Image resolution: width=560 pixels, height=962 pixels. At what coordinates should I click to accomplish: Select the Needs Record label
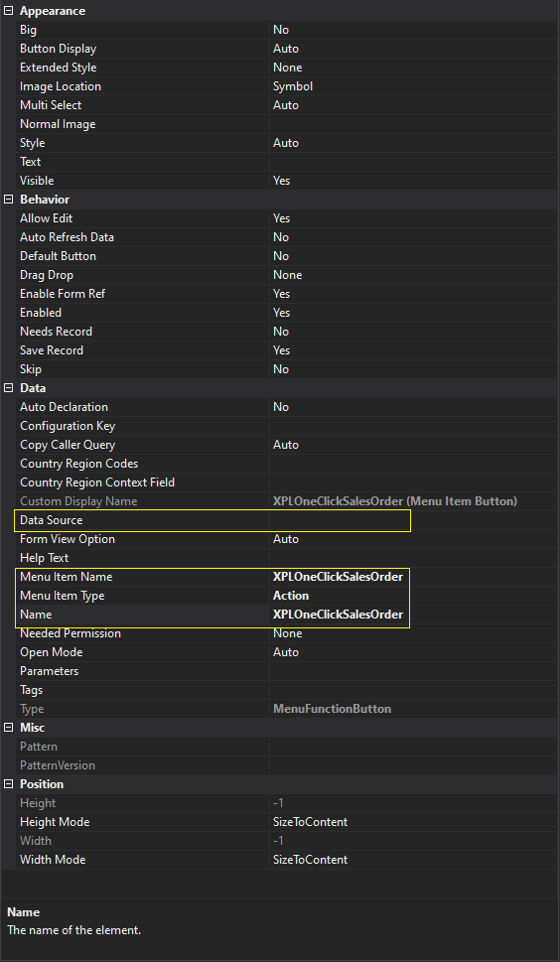coord(56,332)
